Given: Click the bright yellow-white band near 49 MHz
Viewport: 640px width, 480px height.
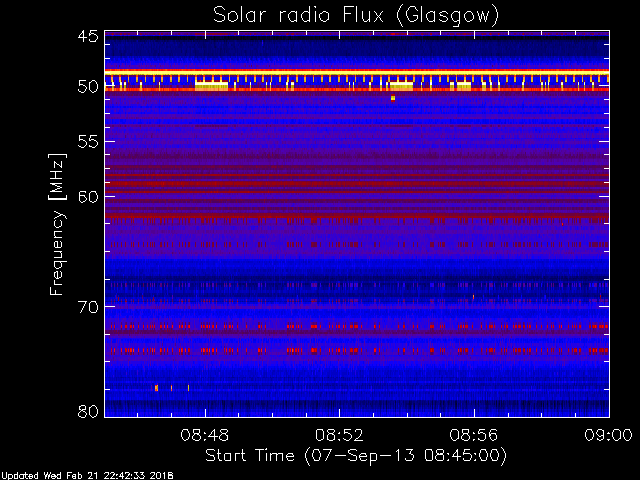Looking at the screenshot, I should 357,73.
